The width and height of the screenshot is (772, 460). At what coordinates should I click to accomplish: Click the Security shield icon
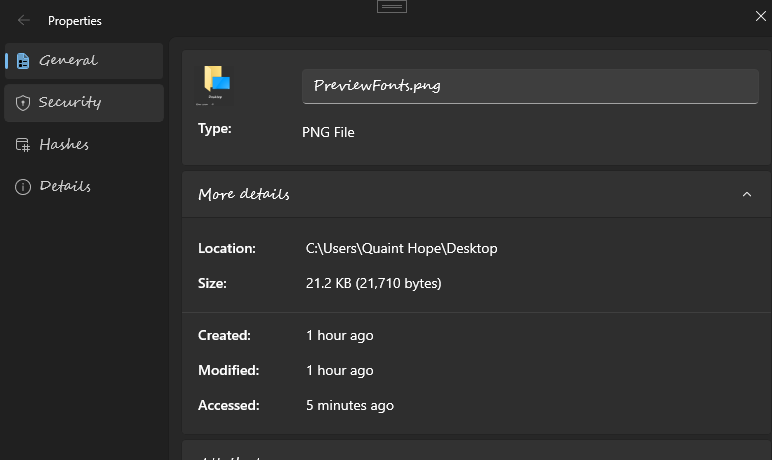click(x=22, y=103)
